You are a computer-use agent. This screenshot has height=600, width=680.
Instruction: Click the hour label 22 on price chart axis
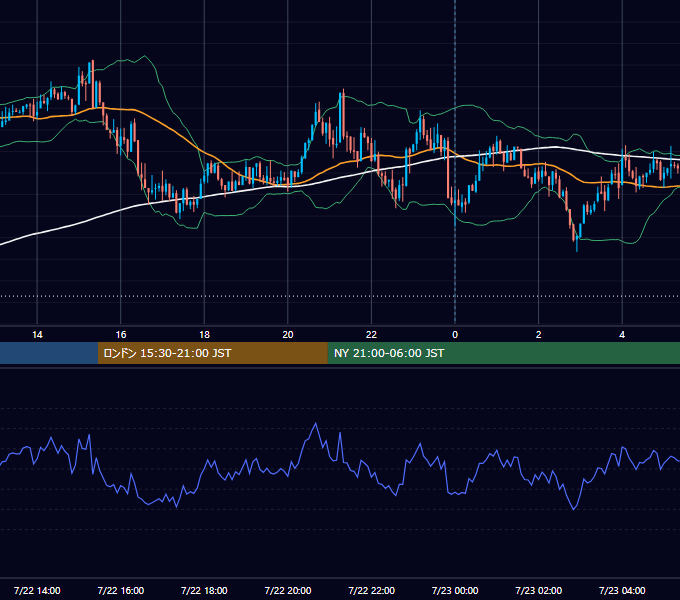click(x=372, y=335)
